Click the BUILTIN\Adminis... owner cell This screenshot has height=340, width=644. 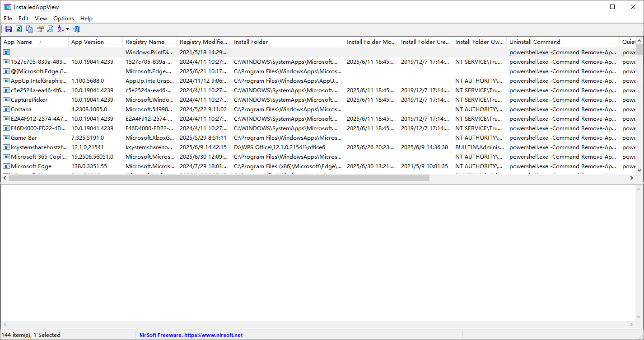point(479,147)
